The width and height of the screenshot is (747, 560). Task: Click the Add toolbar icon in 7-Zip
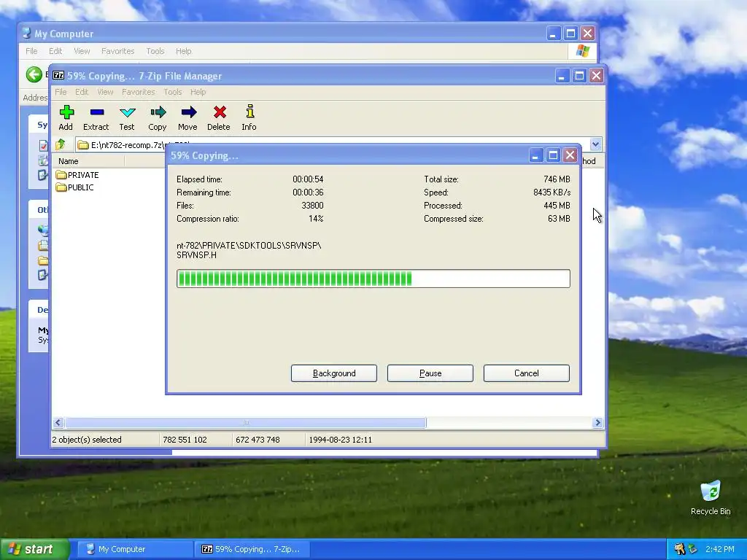point(66,117)
